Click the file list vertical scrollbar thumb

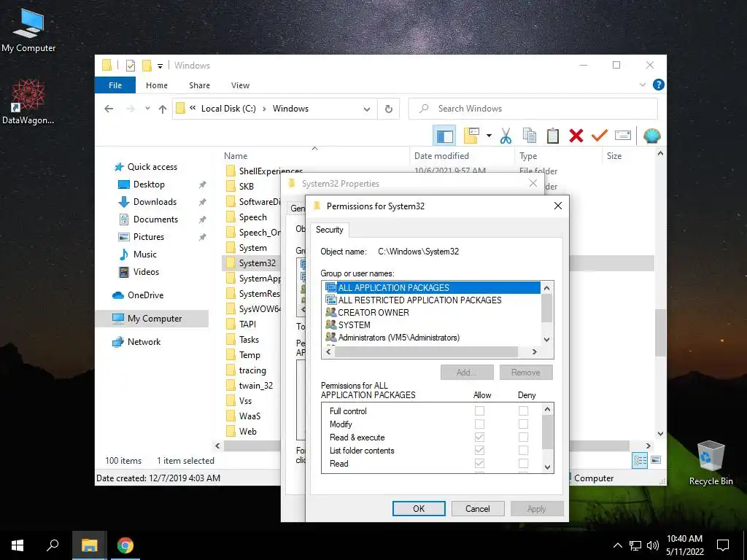(x=660, y=332)
